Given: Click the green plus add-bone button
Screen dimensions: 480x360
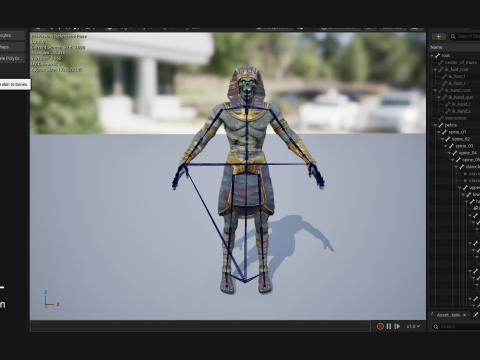Looking at the screenshot, I should coord(439,36).
